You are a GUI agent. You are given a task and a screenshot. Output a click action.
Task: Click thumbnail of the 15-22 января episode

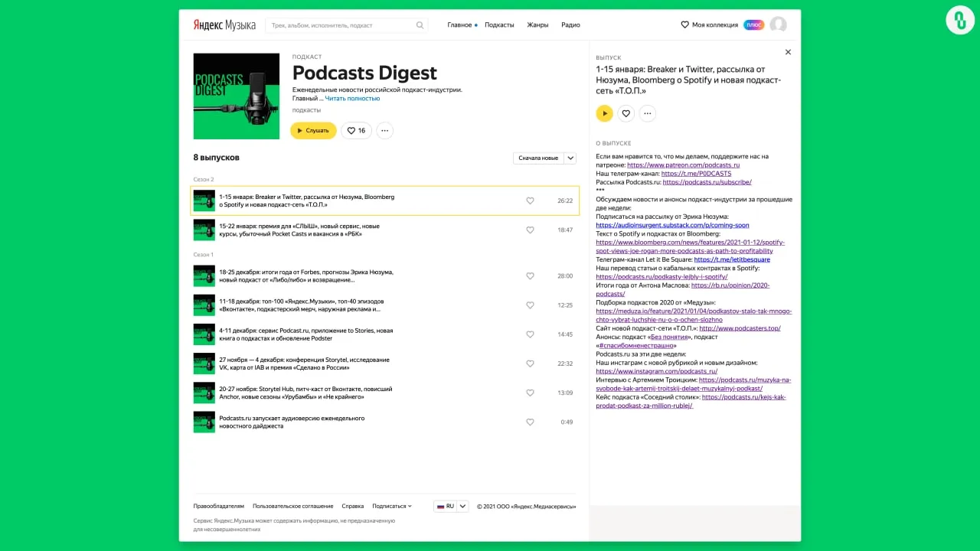[x=204, y=230]
